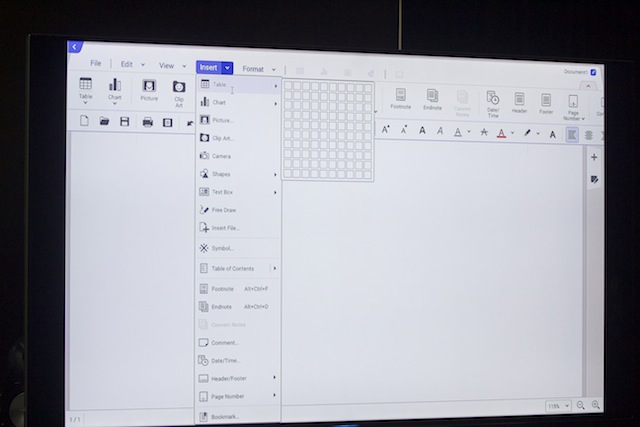Click the Footnote ribbon button
This screenshot has width=640, height=427.
400,99
